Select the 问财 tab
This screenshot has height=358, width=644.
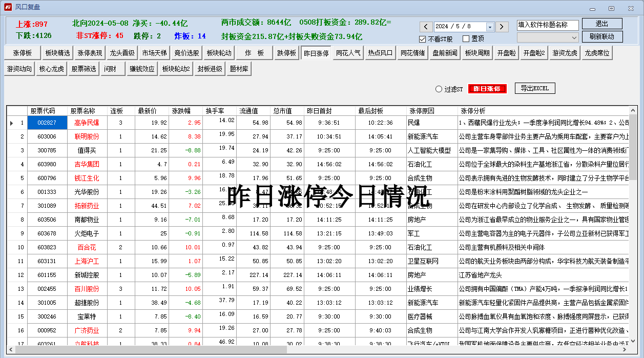coord(113,69)
